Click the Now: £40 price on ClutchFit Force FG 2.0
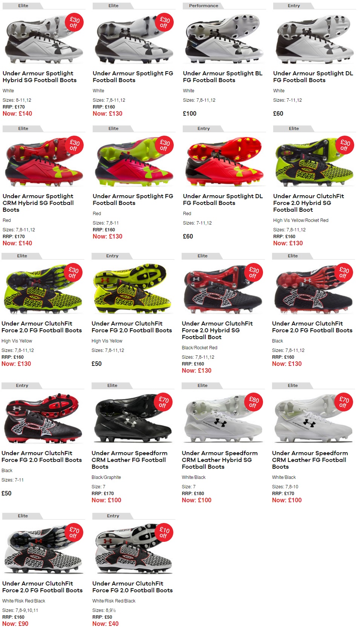The width and height of the screenshot is (364, 630). pos(106,624)
